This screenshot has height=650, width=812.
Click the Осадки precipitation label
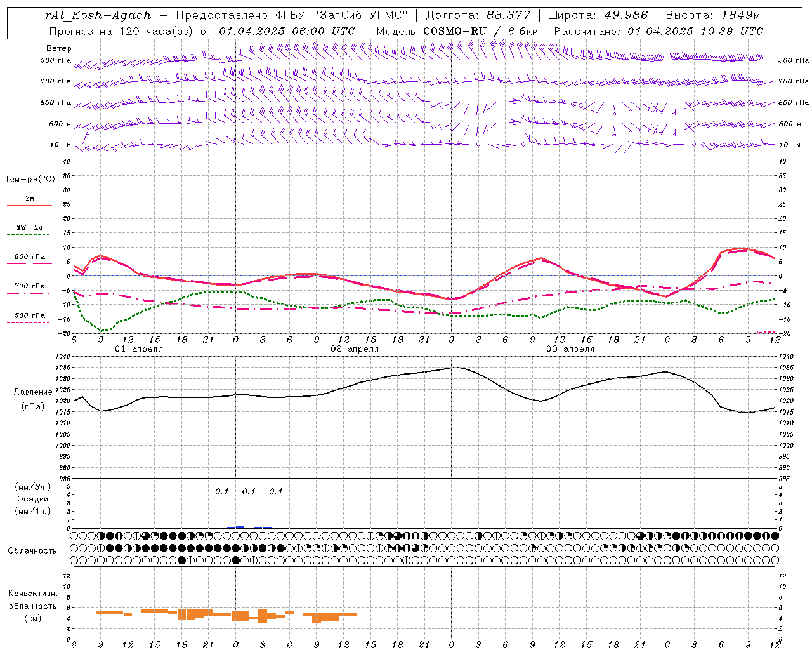[x=33, y=499]
